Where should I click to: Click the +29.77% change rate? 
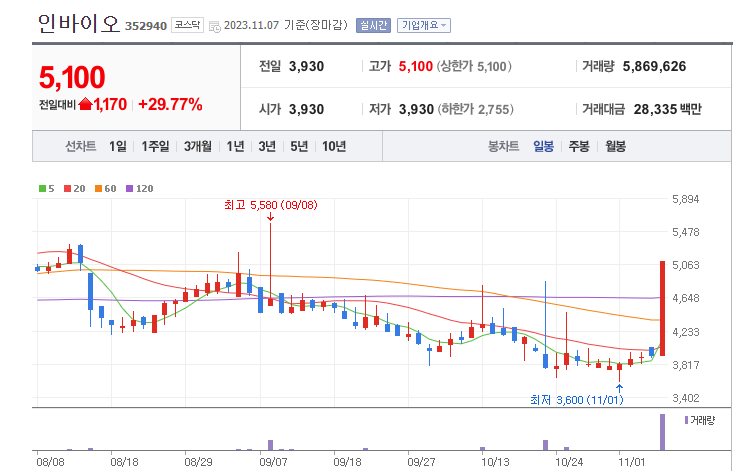pyautogui.click(x=170, y=104)
